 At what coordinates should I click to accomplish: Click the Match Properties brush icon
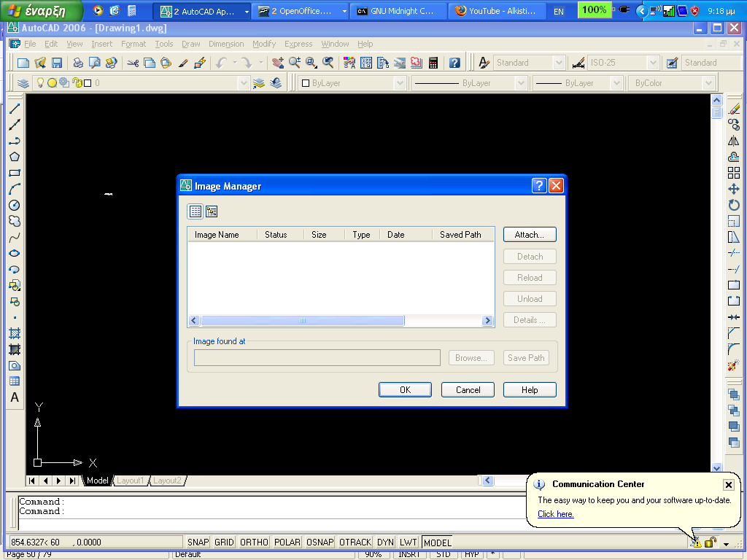[183, 63]
